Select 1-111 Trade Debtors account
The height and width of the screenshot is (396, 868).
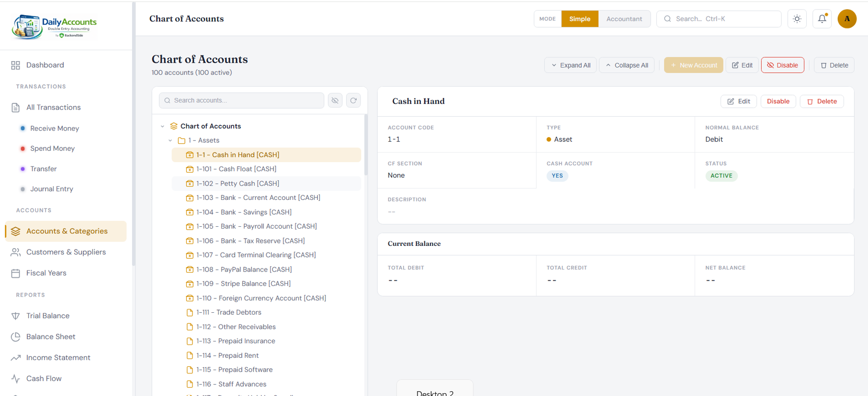point(266,312)
